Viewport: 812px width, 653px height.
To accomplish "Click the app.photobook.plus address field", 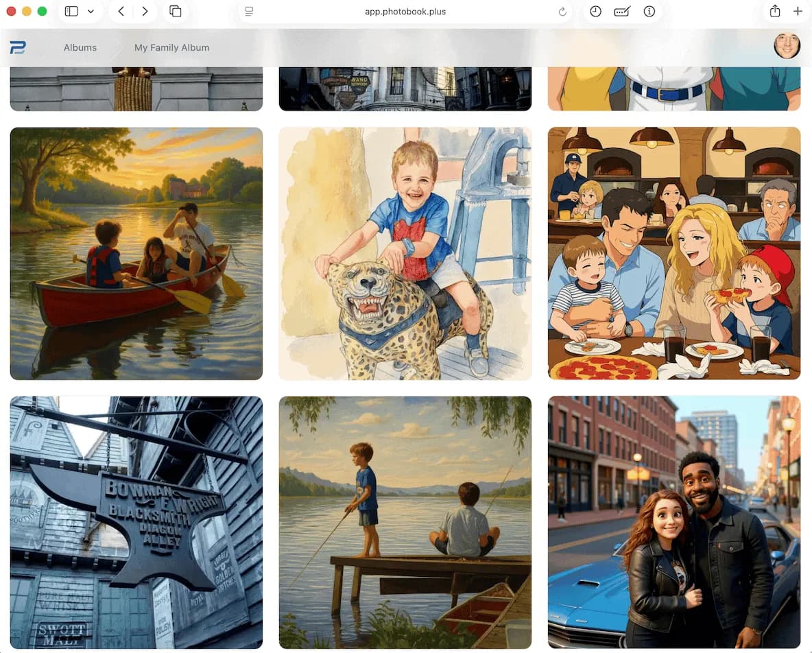I will point(405,12).
